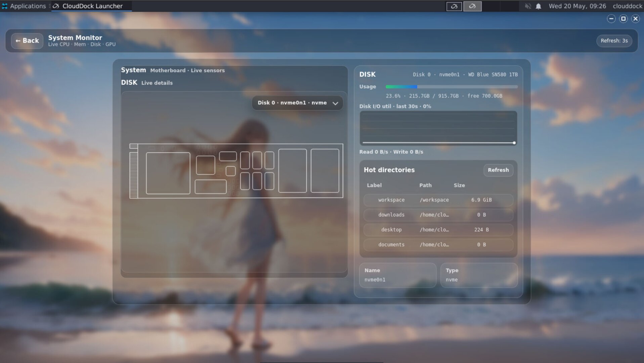644x363 pixels.
Task: Change the Refresh: 3s interval
Action: click(614, 41)
